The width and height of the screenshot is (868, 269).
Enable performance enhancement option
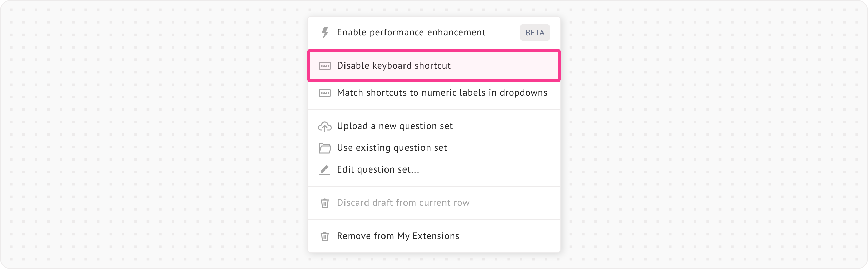point(411,33)
